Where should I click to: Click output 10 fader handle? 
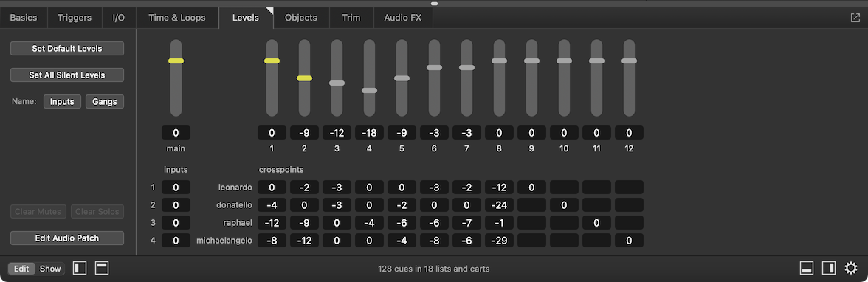564,61
